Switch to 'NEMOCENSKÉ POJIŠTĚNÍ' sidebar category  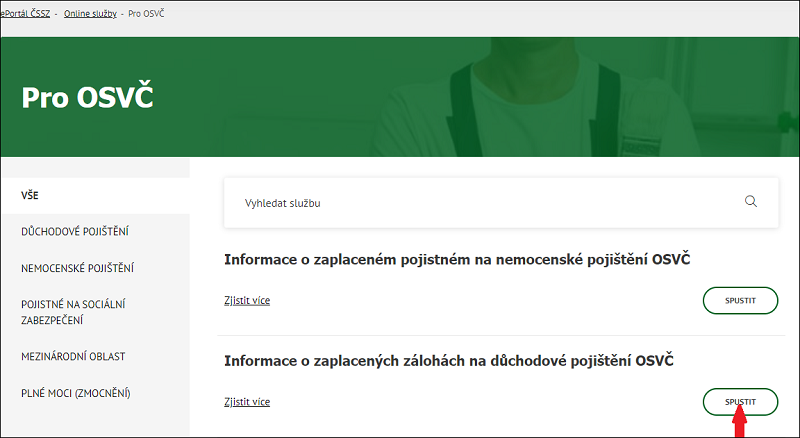[78, 268]
